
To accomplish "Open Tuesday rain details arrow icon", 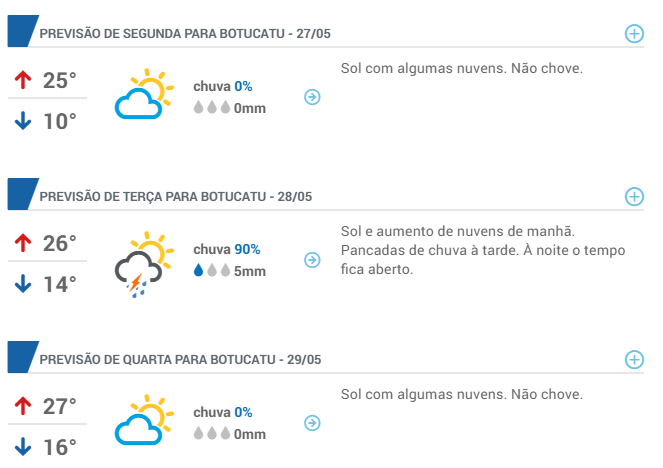I will click(312, 260).
